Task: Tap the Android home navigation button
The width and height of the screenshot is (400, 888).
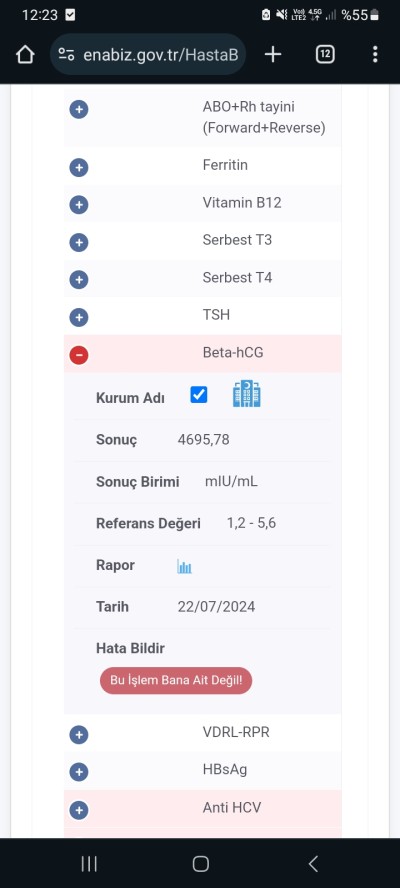Action: [x=201, y=863]
